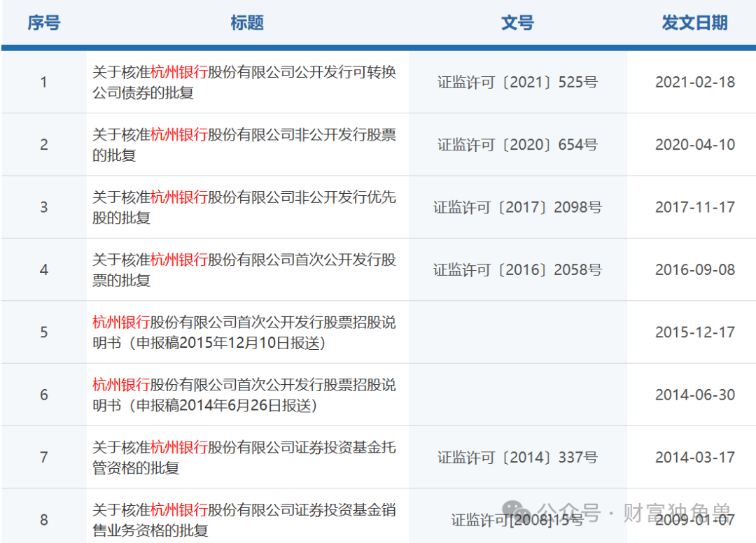The image size is (756, 543).
Task: Click the date 2017-11-17
Action: click(695, 207)
